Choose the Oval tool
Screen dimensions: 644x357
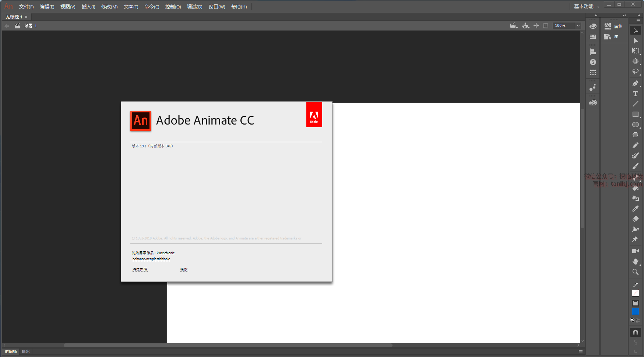pyautogui.click(x=636, y=125)
